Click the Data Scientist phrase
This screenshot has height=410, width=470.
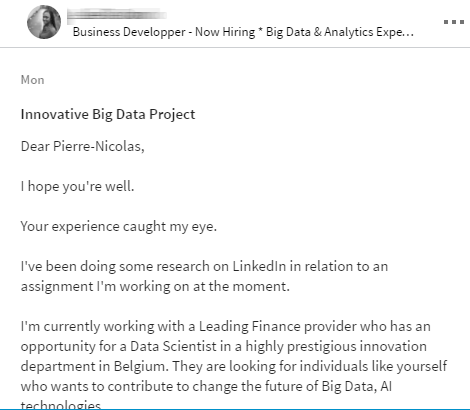click(173, 346)
